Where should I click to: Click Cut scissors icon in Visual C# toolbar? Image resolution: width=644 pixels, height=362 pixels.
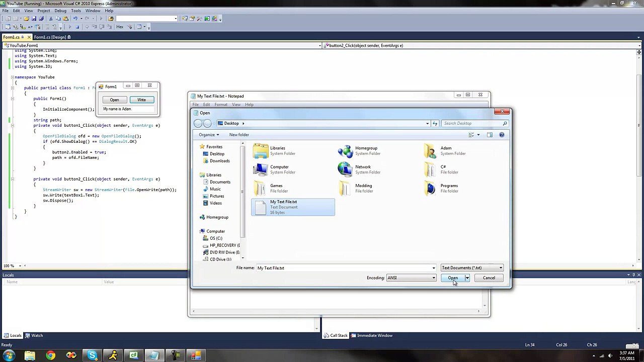point(51,19)
